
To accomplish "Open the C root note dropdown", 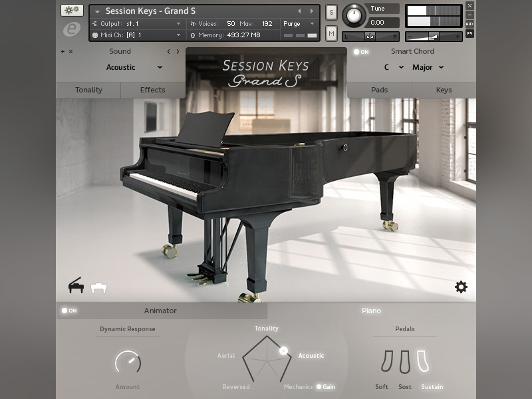I will coord(394,67).
